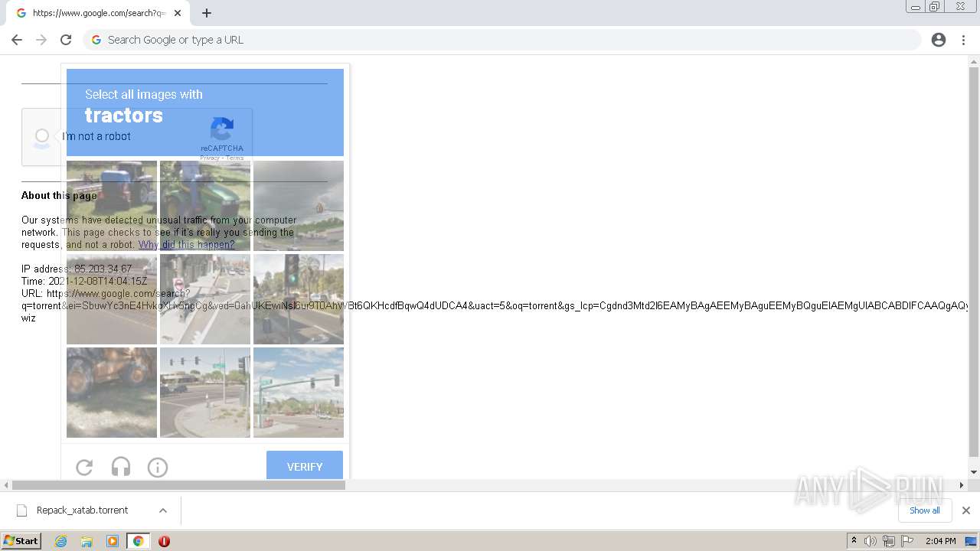Click the scroll down arrow
The image size is (980, 551).
tap(974, 472)
